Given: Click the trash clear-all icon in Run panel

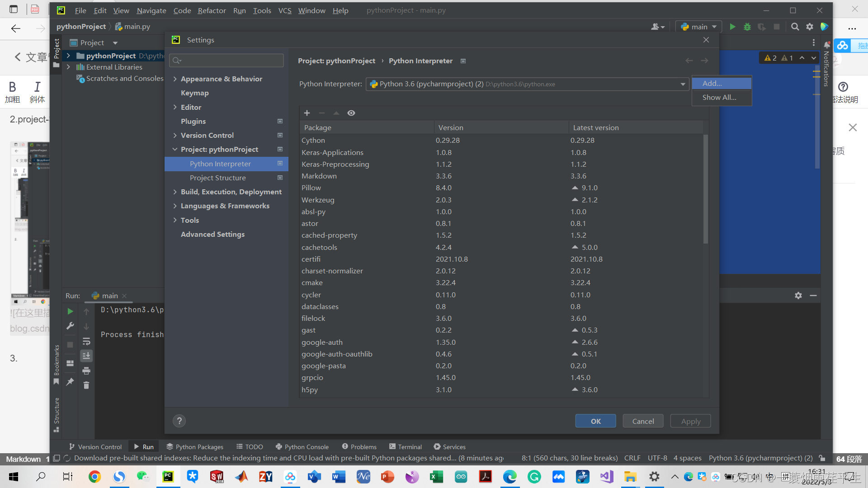Looking at the screenshot, I should tap(86, 385).
